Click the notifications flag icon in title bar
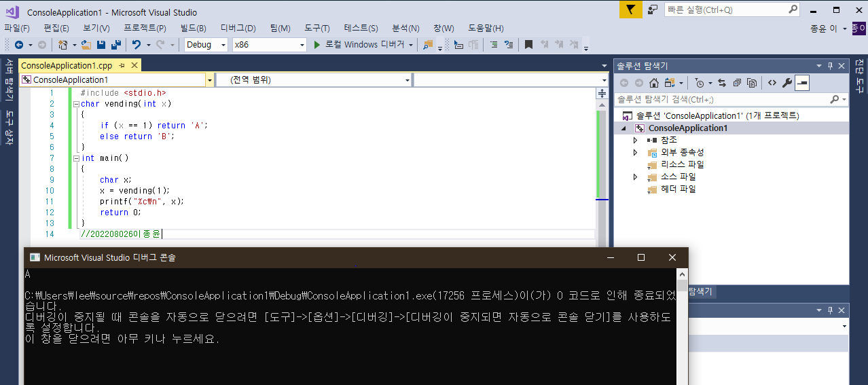 pos(631,10)
